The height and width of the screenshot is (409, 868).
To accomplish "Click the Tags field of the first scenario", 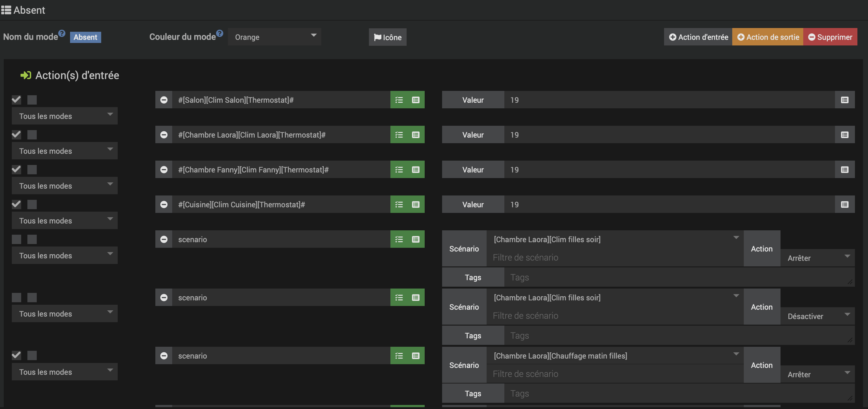I will 677,277.
